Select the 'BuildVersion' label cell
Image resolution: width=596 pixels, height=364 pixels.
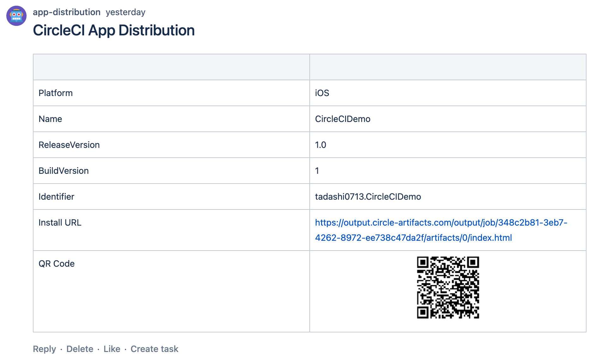point(171,171)
